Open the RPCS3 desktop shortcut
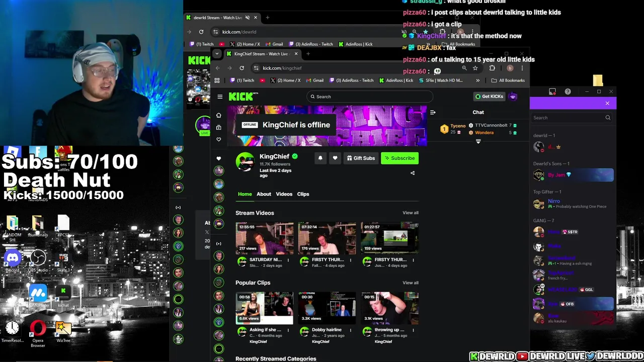This screenshot has height=362, width=644. click(x=63, y=226)
